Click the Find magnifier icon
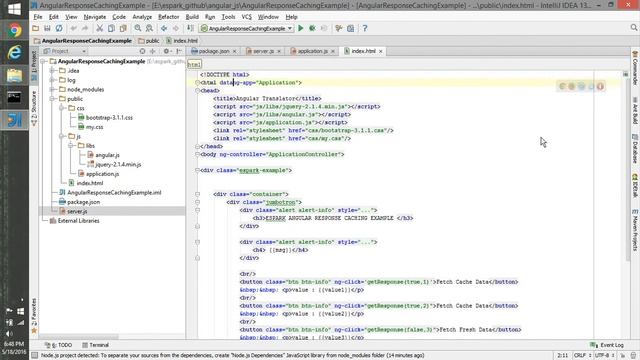640x360 pixels. pos(138,28)
